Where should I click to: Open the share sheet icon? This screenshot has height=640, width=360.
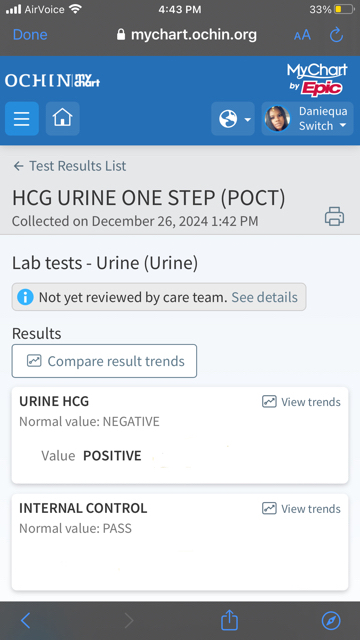pos(229,620)
